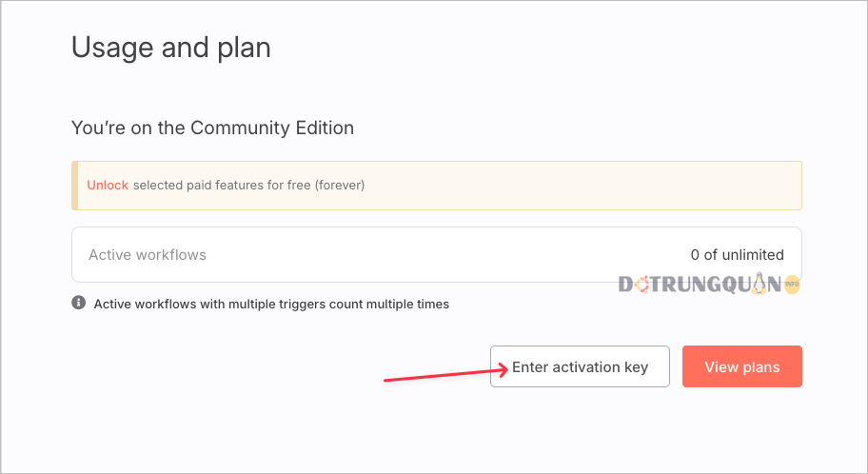Click the Community Edition subtitle text
Screen dimensions: 868x474
[212, 128]
